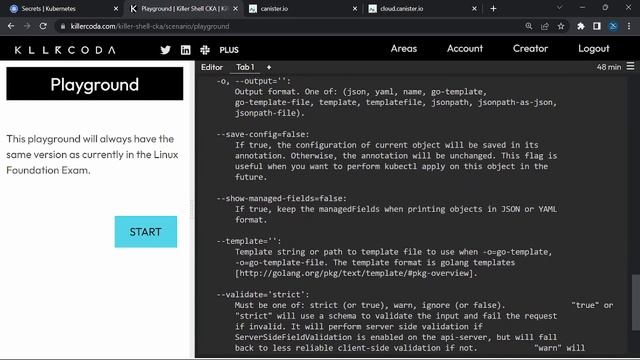This screenshot has width=640, height=360.
Task: Open the Chrome three-dot menu
Action: point(629,26)
